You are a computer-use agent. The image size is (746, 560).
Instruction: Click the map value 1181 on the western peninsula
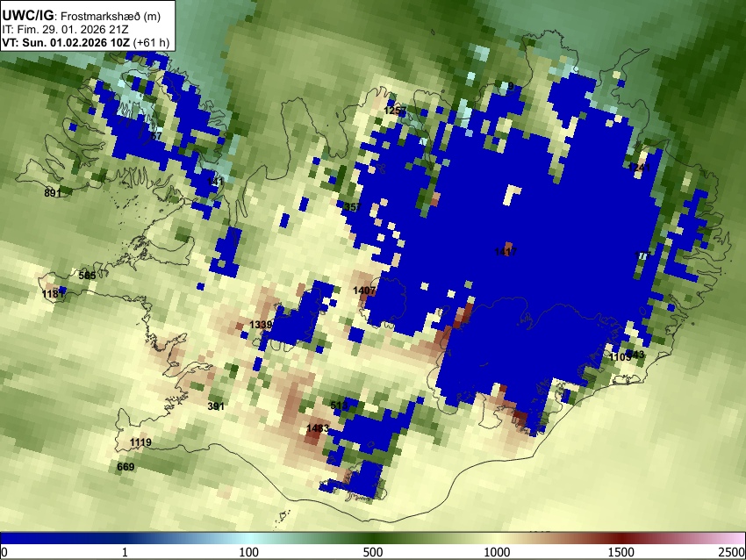tap(53, 294)
